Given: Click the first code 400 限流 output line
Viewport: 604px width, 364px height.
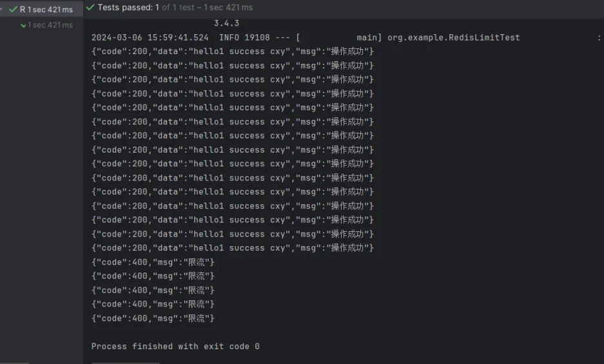Looking at the screenshot, I should pos(153,262).
